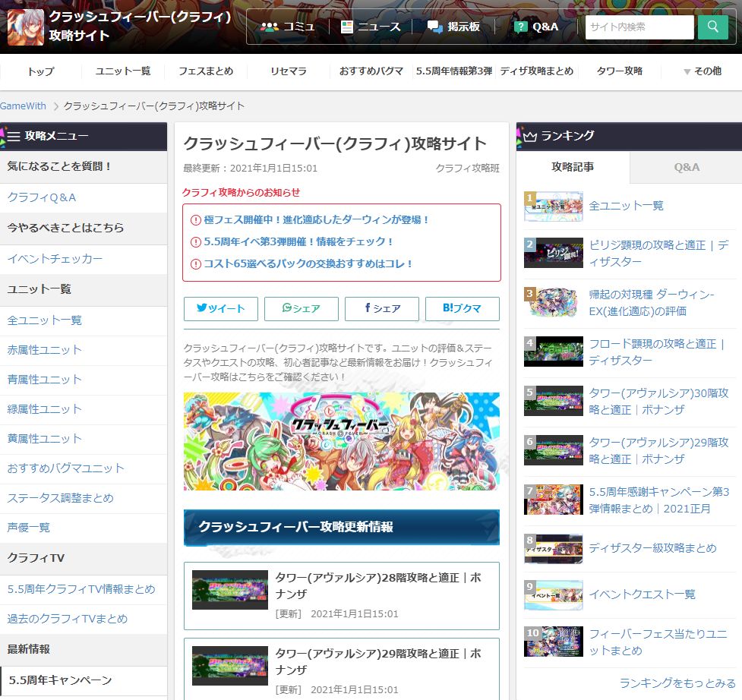Click the Twitter bird icon on ツイート button
This screenshot has height=700, width=742.
pos(200,309)
